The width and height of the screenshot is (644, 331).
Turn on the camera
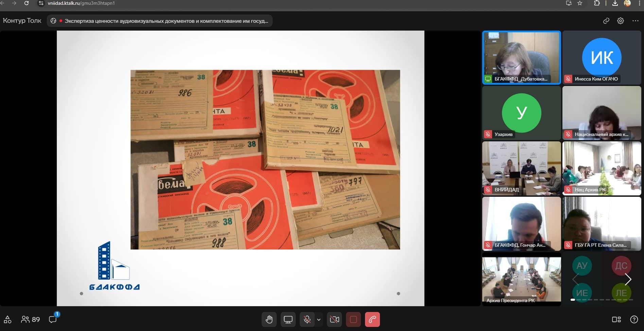(x=334, y=319)
